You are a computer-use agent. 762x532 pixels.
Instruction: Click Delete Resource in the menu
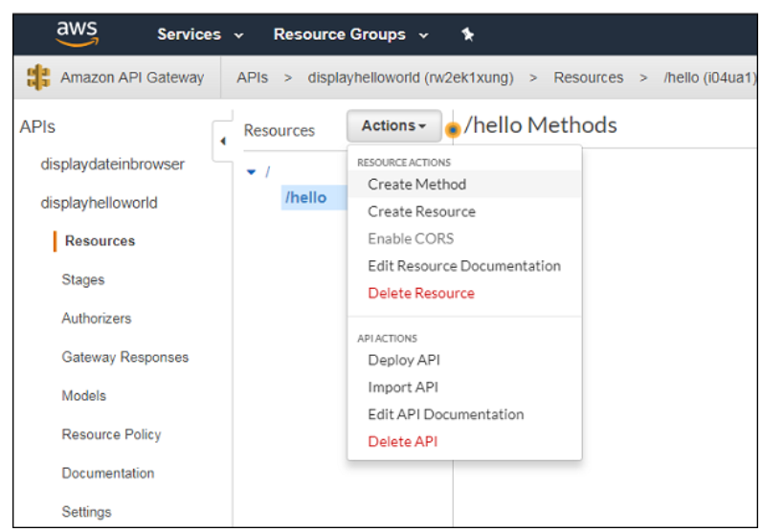(420, 293)
